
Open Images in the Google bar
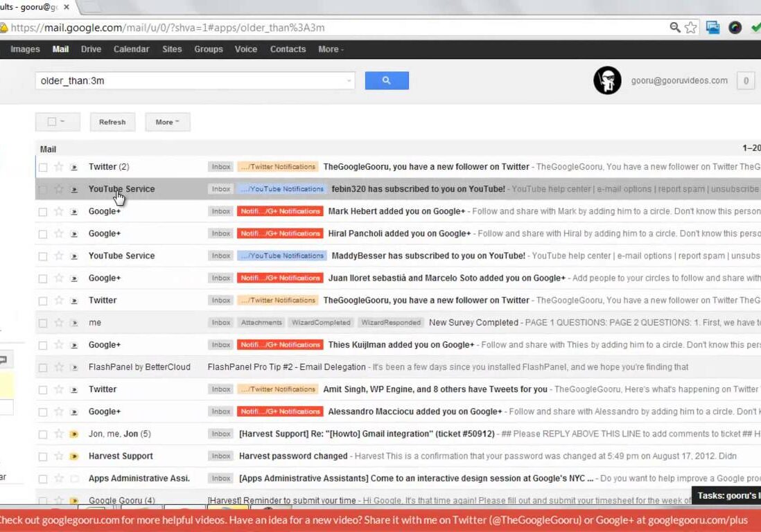(25, 49)
